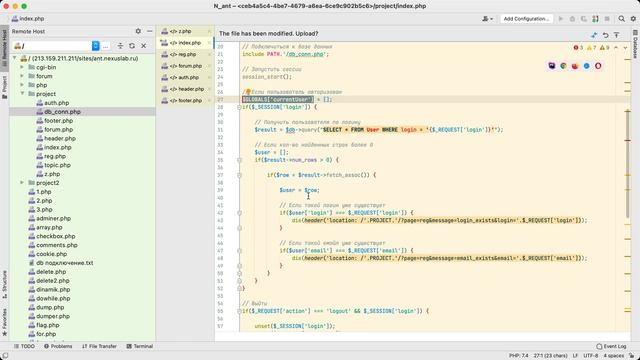Screen dimensions: 640x360
Task: Collapse the project folder
Action: pos(22,94)
